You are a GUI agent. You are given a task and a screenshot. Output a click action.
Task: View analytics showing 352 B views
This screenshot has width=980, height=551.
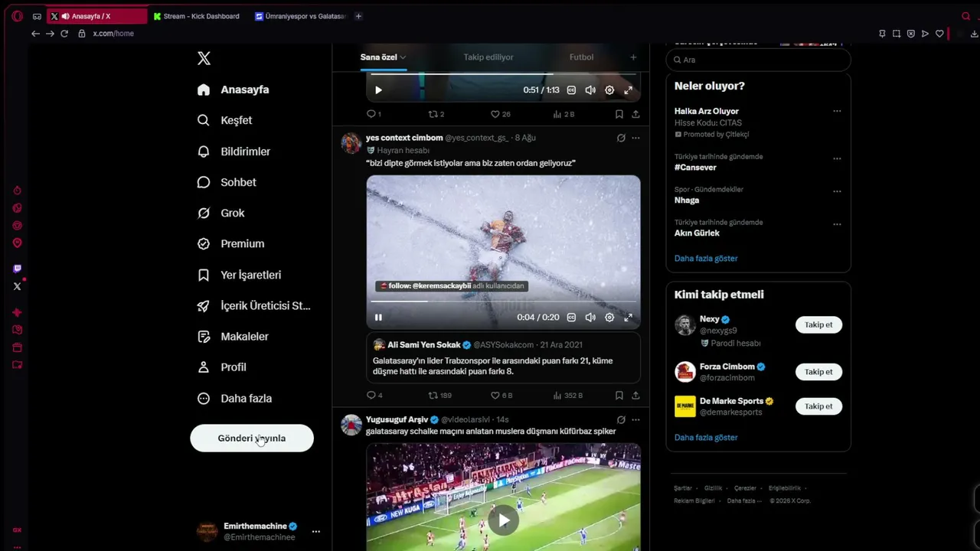567,396
